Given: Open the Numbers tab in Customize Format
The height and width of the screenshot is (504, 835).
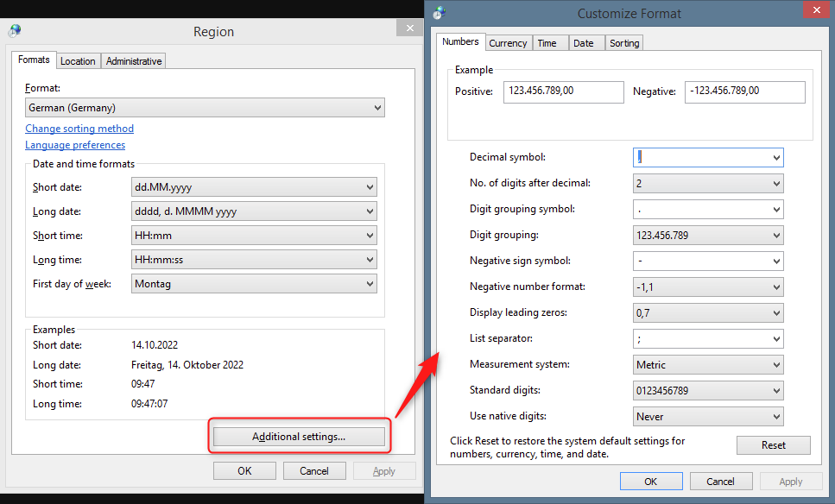Looking at the screenshot, I should (460, 41).
